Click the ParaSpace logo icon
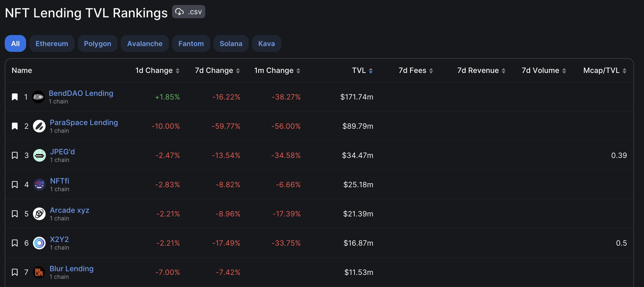644x287 pixels. (x=39, y=126)
